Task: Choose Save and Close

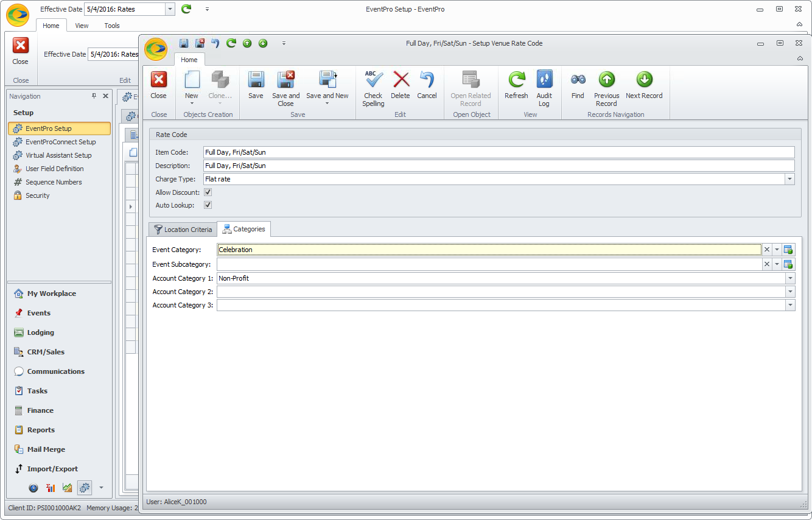Action: click(x=285, y=89)
